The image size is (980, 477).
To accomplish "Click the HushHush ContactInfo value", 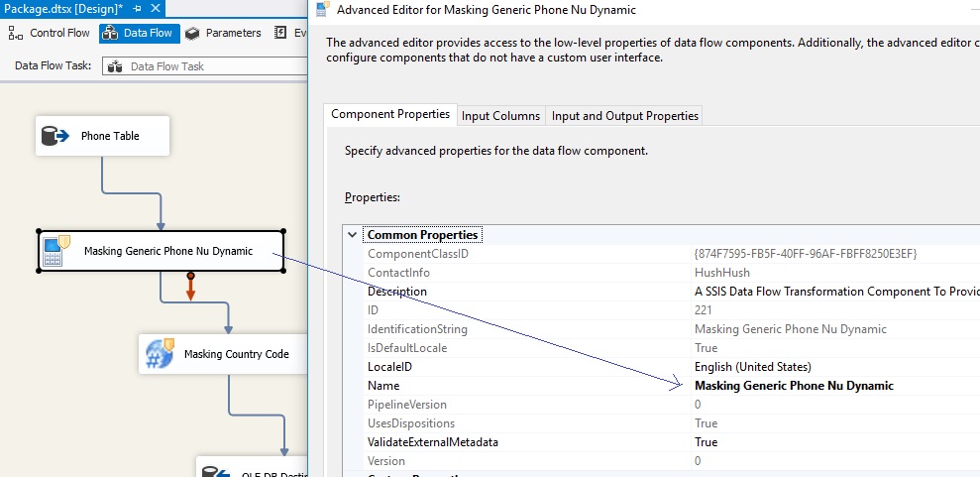I will point(722,273).
